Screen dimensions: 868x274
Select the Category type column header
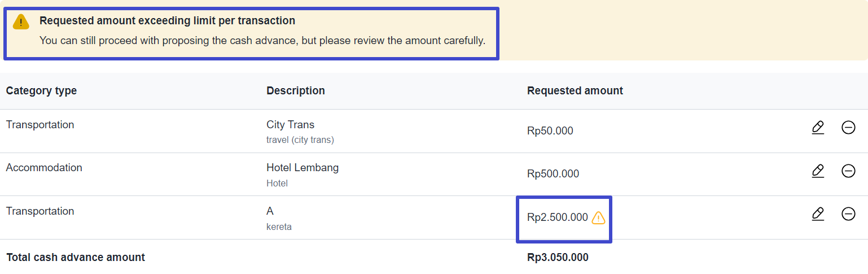point(41,91)
